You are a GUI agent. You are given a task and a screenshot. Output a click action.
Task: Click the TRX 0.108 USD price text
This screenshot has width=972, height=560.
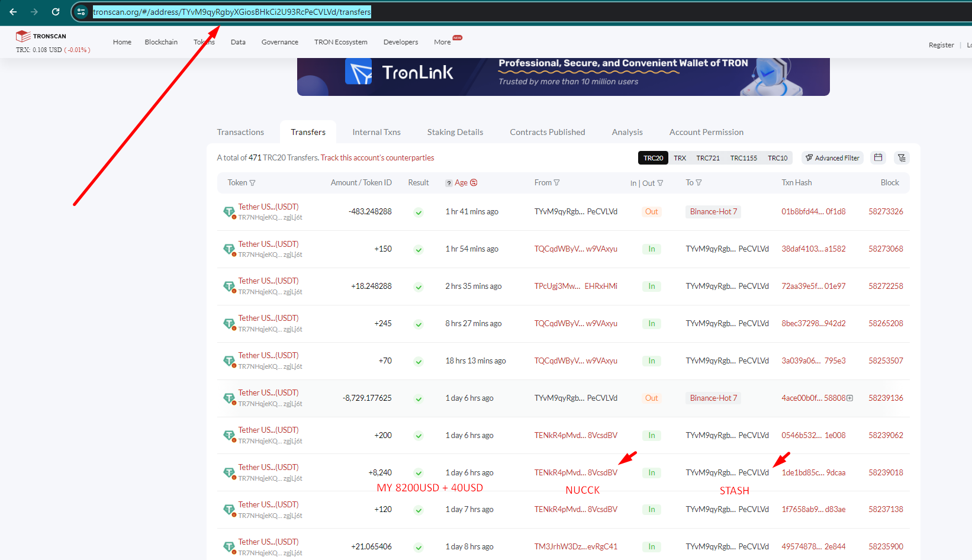(x=53, y=50)
